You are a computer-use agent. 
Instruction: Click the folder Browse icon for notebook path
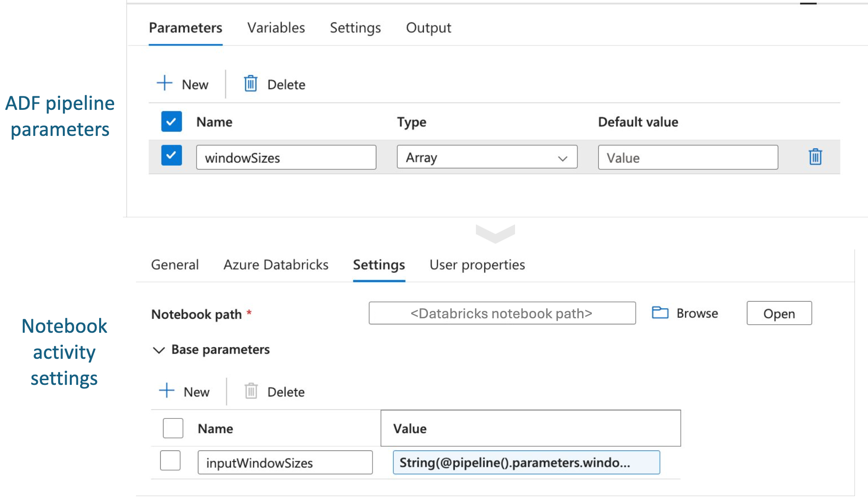click(x=660, y=313)
